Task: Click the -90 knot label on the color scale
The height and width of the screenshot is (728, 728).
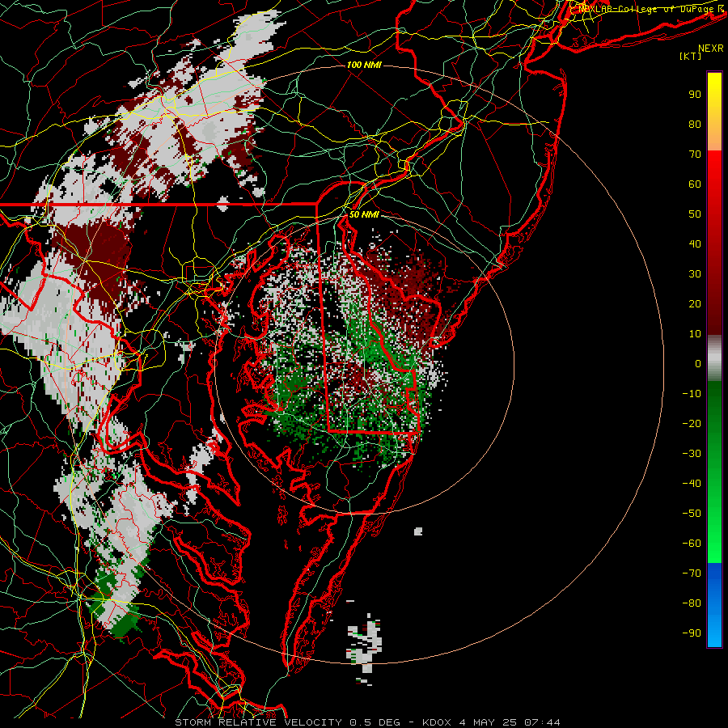Action: pyautogui.click(x=692, y=633)
